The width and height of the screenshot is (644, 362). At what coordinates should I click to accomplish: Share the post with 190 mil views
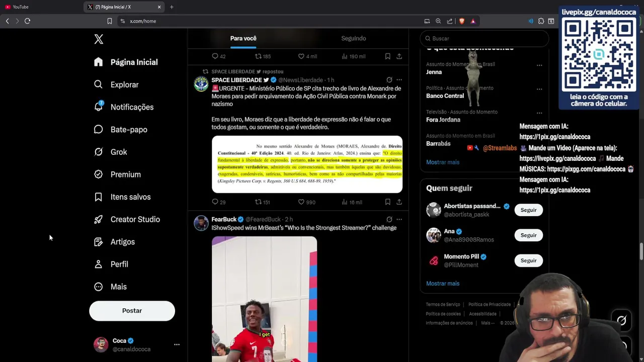(x=399, y=56)
